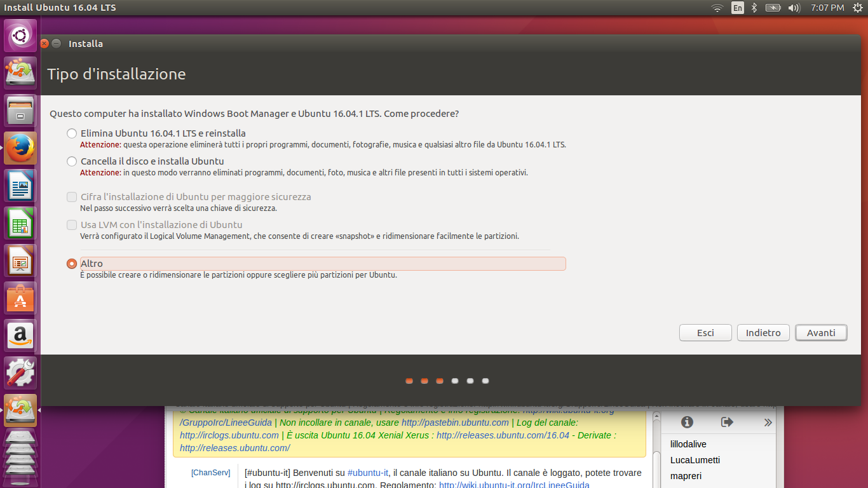This screenshot has height=488, width=868.
Task: Open the Files manager from dock
Action: click(20, 109)
